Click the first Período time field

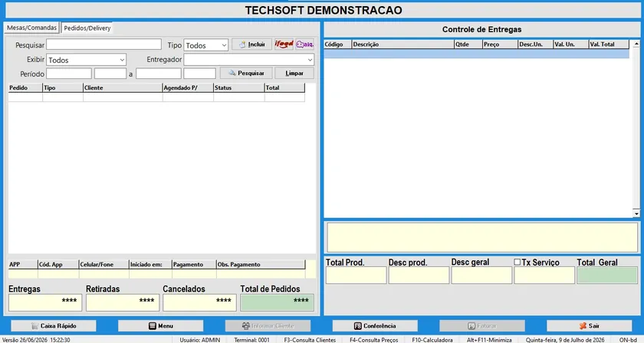[x=110, y=74]
